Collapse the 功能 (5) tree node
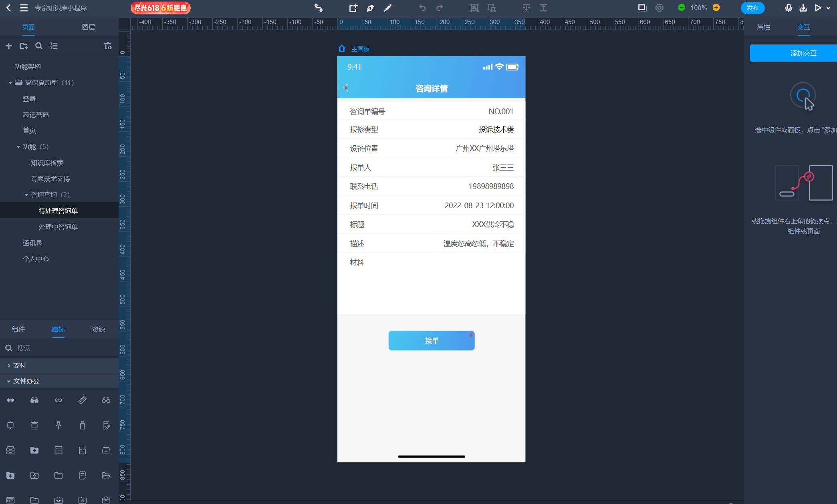Screen dimensions: 837x504 tap(18, 147)
